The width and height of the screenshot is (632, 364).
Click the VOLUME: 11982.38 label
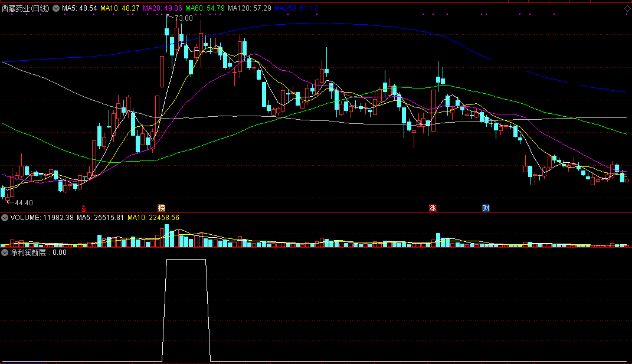click(x=42, y=218)
